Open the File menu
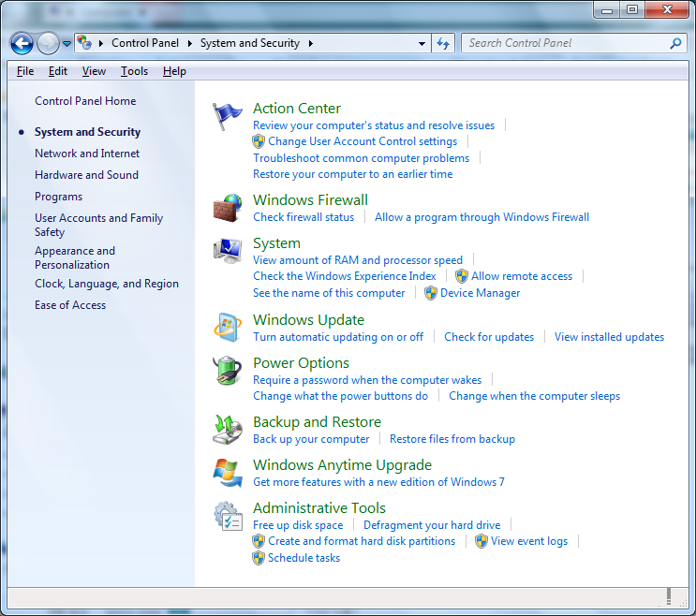The height and width of the screenshot is (616, 696). [25, 71]
